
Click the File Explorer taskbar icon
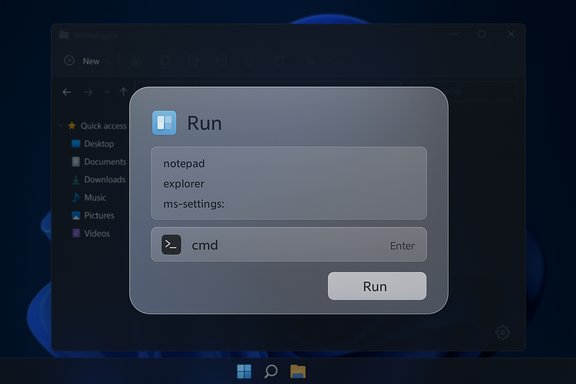click(x=298, y=371)
